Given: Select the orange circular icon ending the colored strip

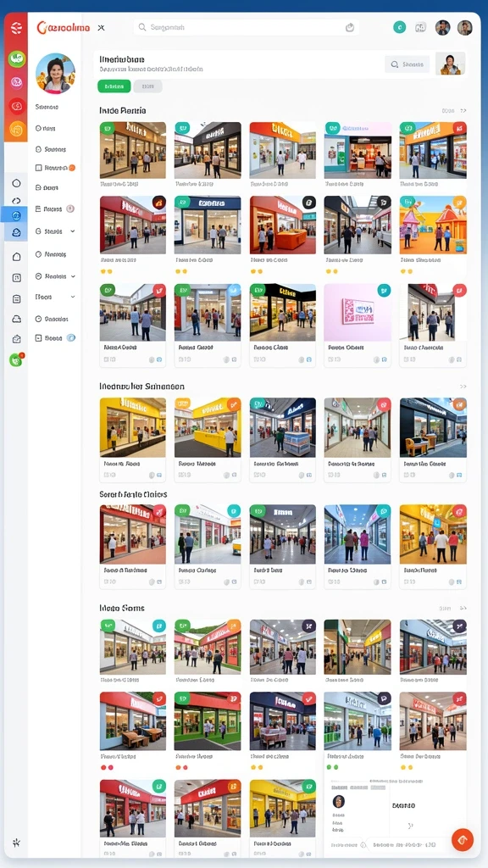Looking at the screenshot, I should coord(17,130).
